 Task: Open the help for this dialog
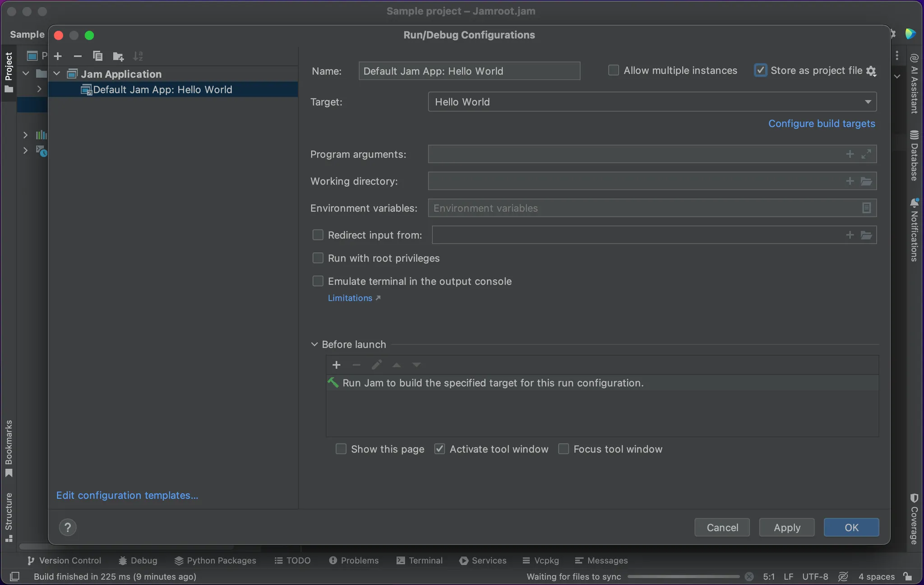pos(68,527)
